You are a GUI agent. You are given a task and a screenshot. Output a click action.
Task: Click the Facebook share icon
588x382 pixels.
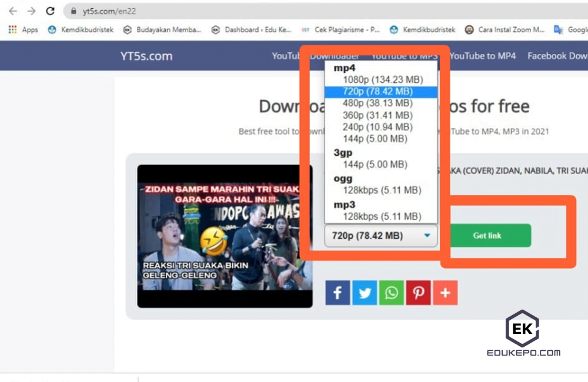(338, 293)
